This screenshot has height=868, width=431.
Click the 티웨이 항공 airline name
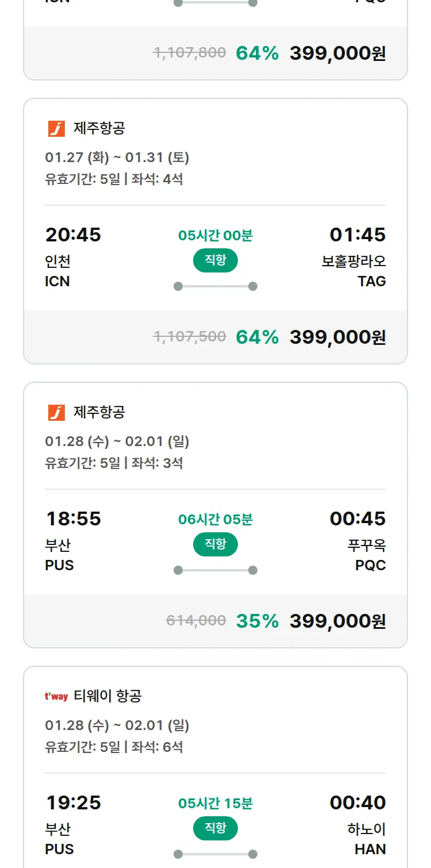pos(107,696)
